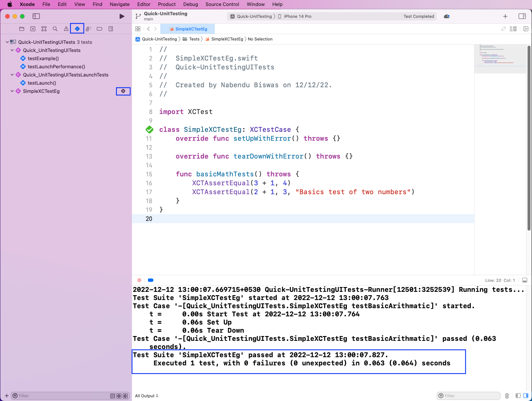
Task: Collapse Quick_UnitTestingUITests class
Action: tap(12, 50)
